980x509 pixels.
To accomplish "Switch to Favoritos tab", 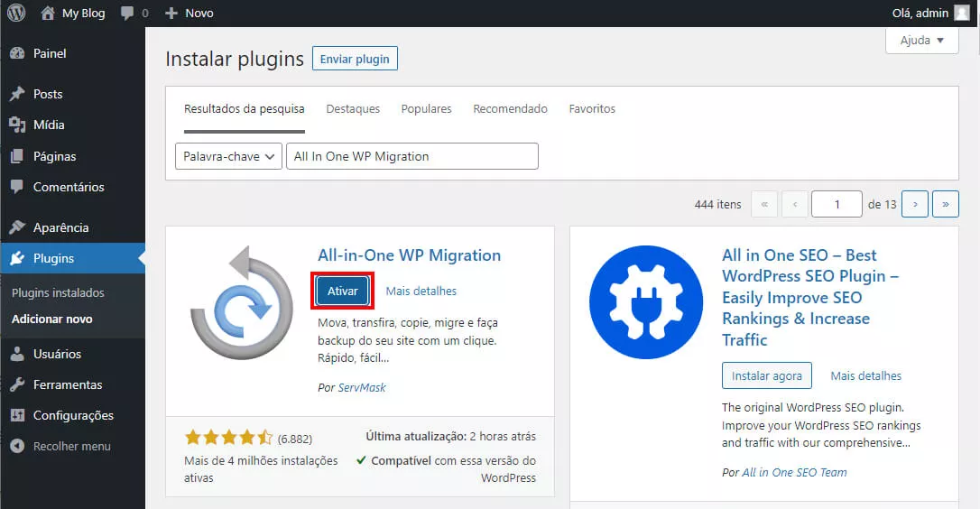I will click(x=592, y=109).
